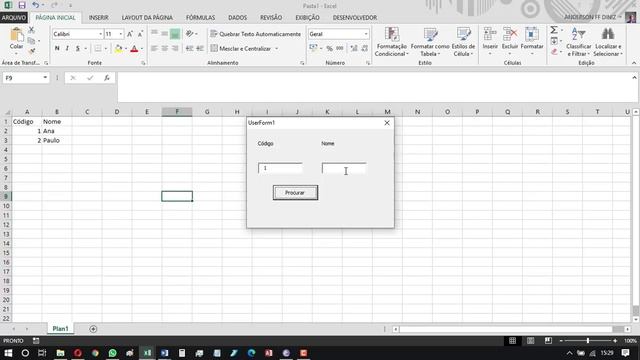Open Formatar como Tabela gallery
This screenshot has height=360, width=640.
[430, 42]
